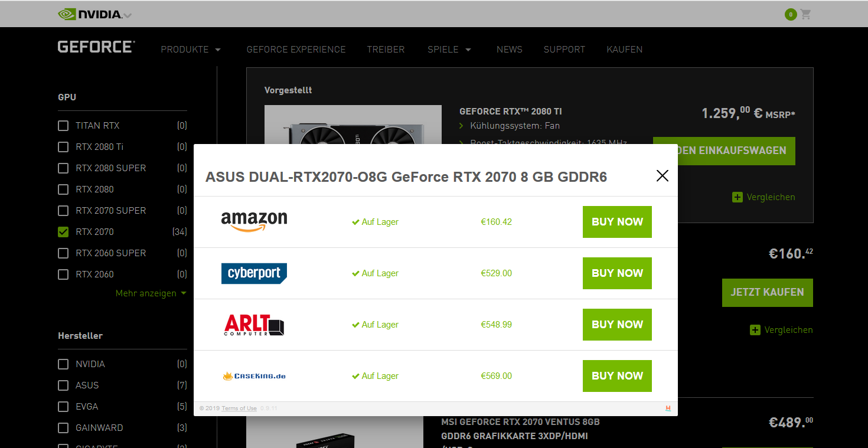This screenshot has width=868, height=448.
Task: Click the ARLT Computer logo
Action: point(254,325)
